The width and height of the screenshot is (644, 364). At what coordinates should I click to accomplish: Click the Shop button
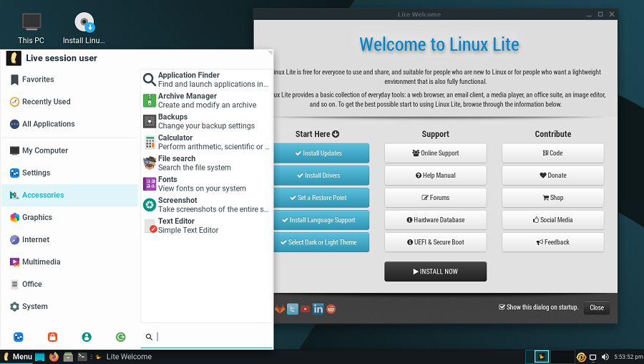coord(553,198)
